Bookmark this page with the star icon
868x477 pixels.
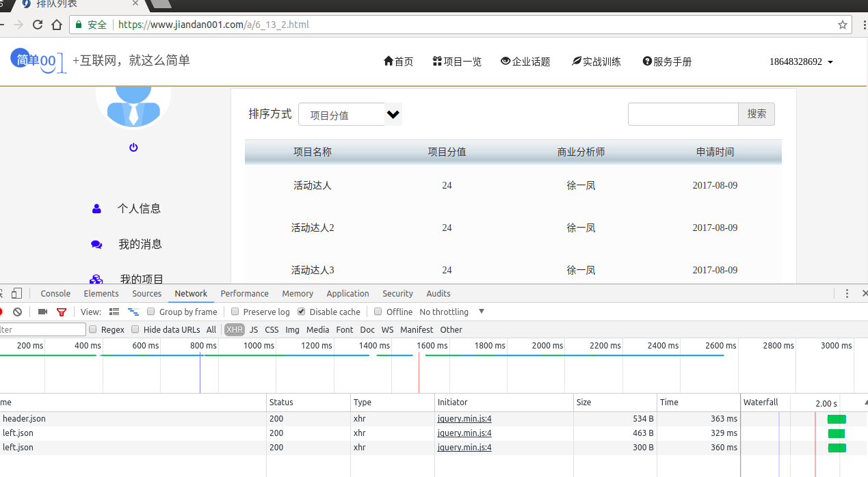[x=843, y=25]
